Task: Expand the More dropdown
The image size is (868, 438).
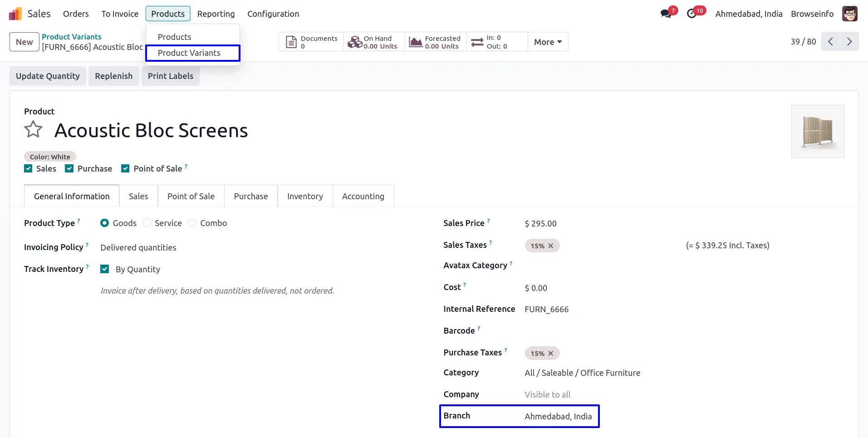Action: tap(548, 42)
